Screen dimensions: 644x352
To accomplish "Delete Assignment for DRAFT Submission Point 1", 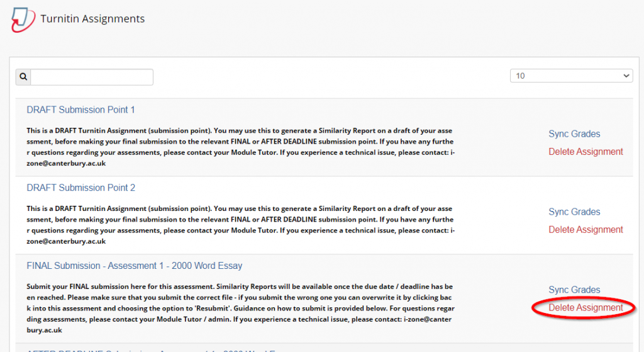I will [586, 151].
